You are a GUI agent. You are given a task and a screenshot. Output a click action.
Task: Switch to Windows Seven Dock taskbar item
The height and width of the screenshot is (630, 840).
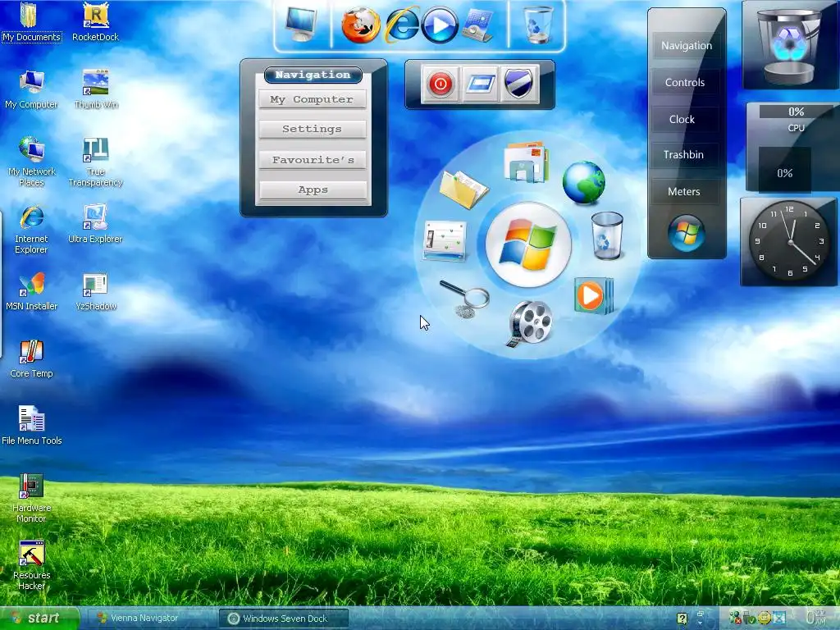click(284, 619)
